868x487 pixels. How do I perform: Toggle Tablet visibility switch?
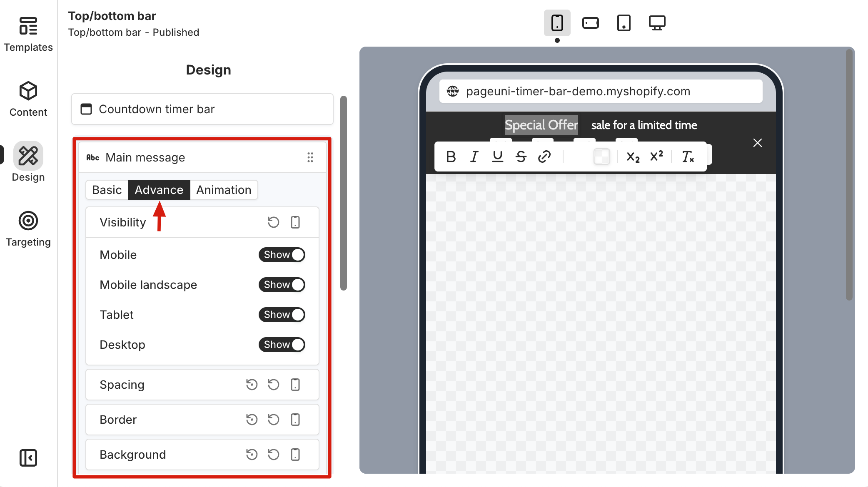pos(282,315)
